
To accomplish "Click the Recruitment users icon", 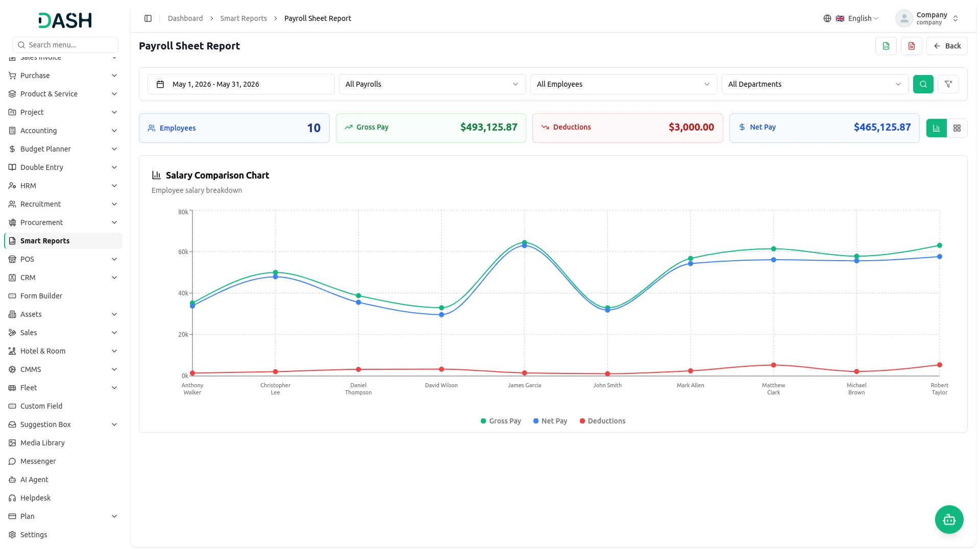I will pos(12,204).
